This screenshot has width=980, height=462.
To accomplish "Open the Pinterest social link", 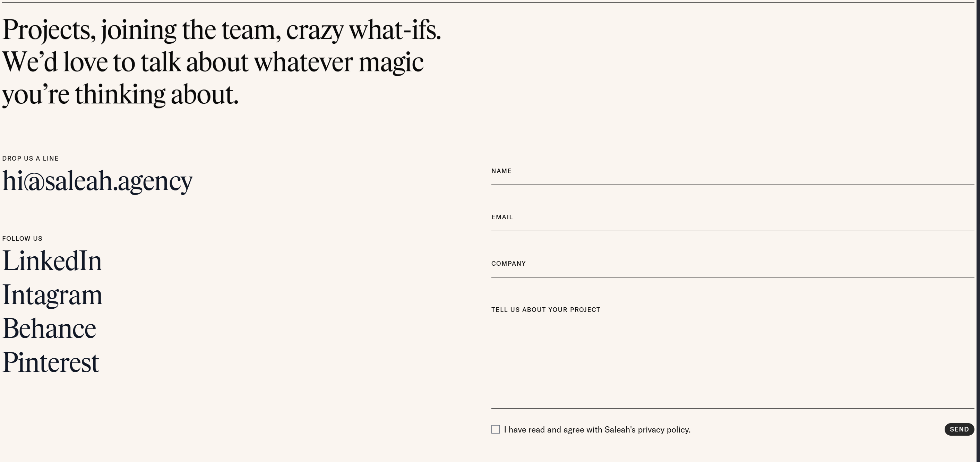I will (x=51, y=362).
